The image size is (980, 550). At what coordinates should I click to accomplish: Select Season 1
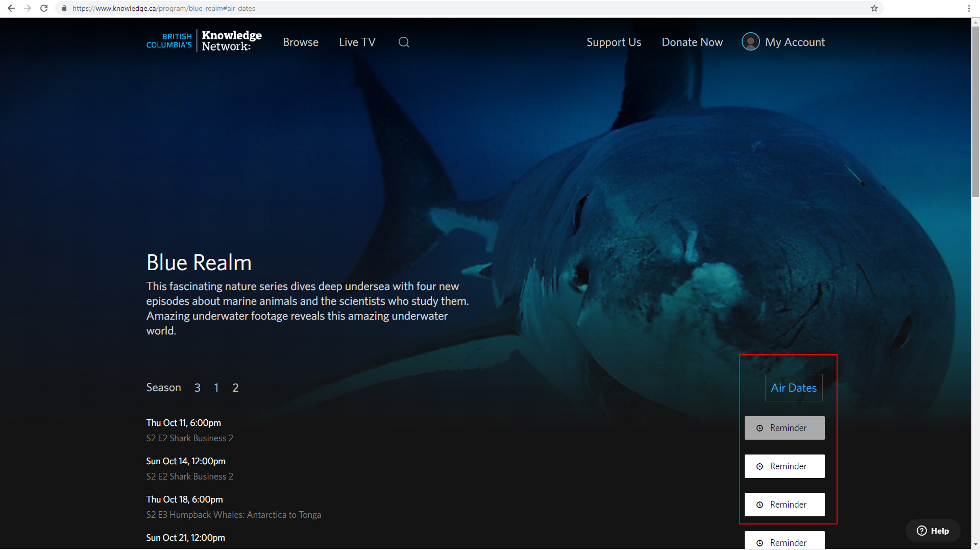coord(216,388)
